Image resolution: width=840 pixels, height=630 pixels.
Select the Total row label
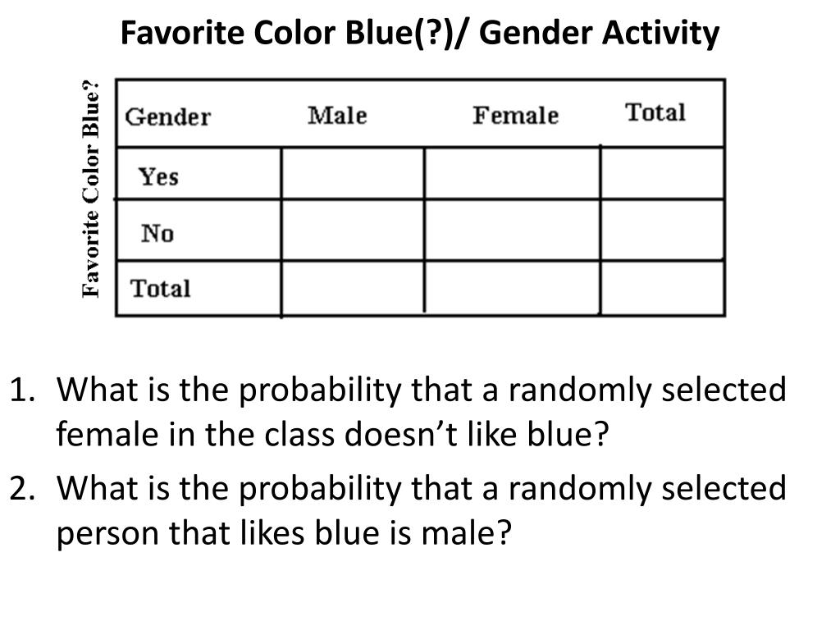click(160, 288)
